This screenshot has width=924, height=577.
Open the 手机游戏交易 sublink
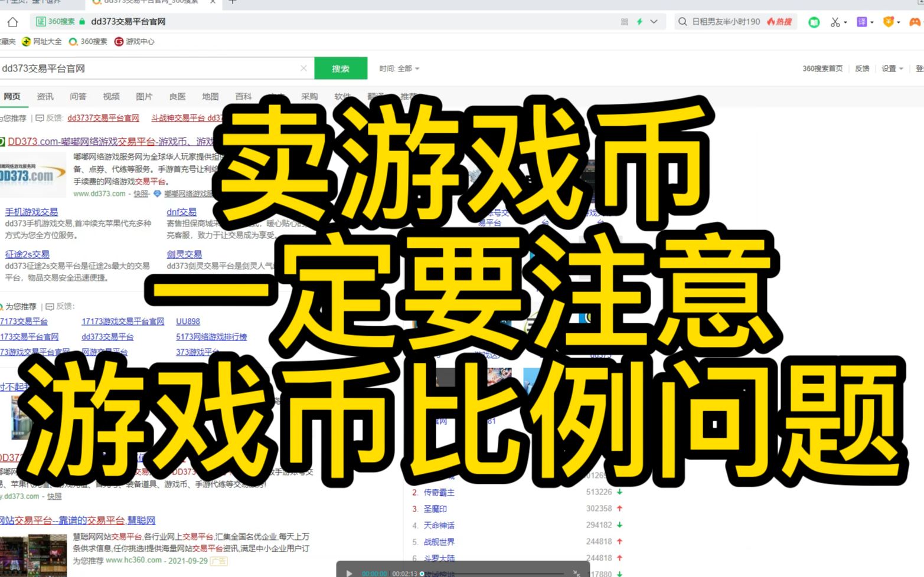tap(31, 212)
